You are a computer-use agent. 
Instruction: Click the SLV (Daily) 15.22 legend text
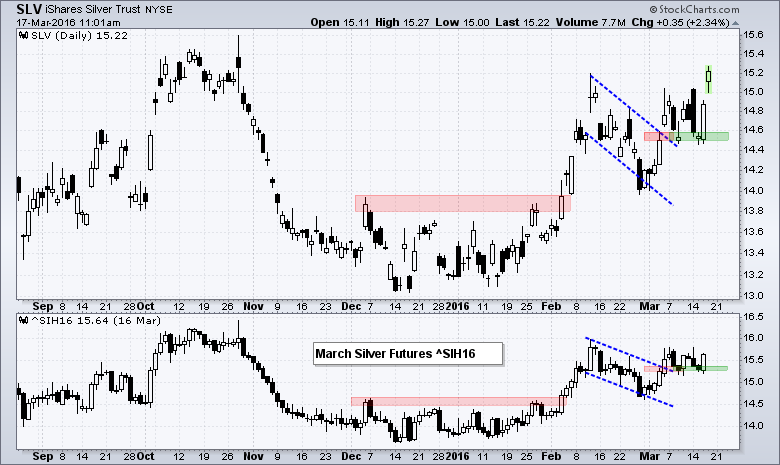pos(79,35)
